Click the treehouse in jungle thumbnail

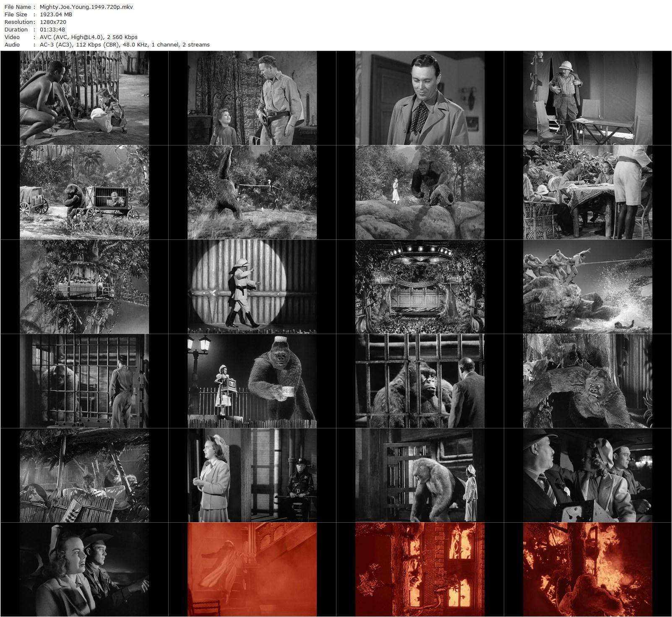click(x=84, y=287)
